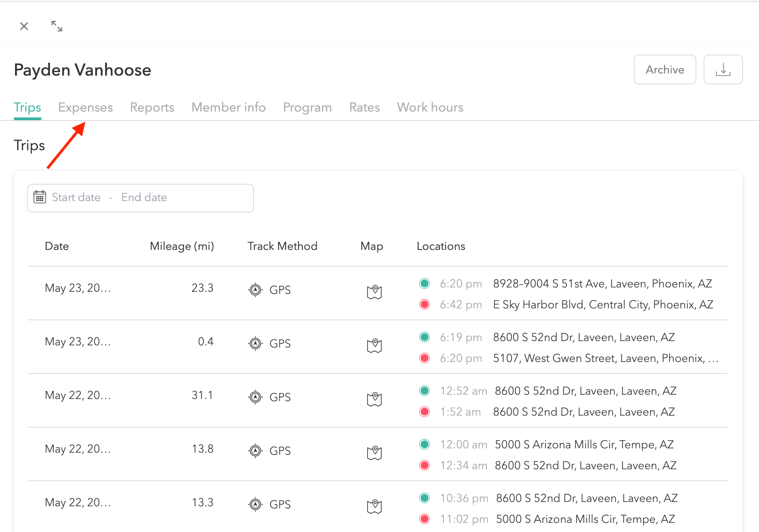Archive this member
Image resolution: width=759 pixels, height=532 pixels.
(x=665, y=70)
